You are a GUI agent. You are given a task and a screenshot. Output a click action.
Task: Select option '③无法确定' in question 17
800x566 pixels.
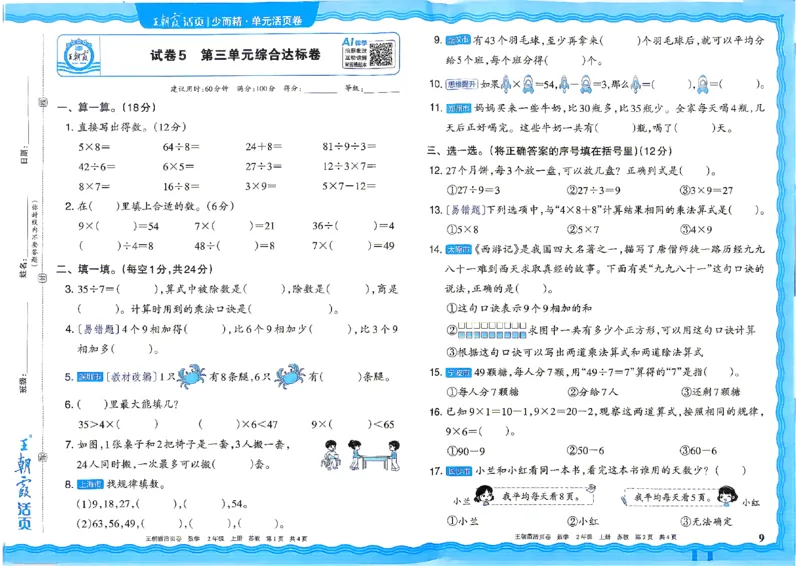pos(706,522)
